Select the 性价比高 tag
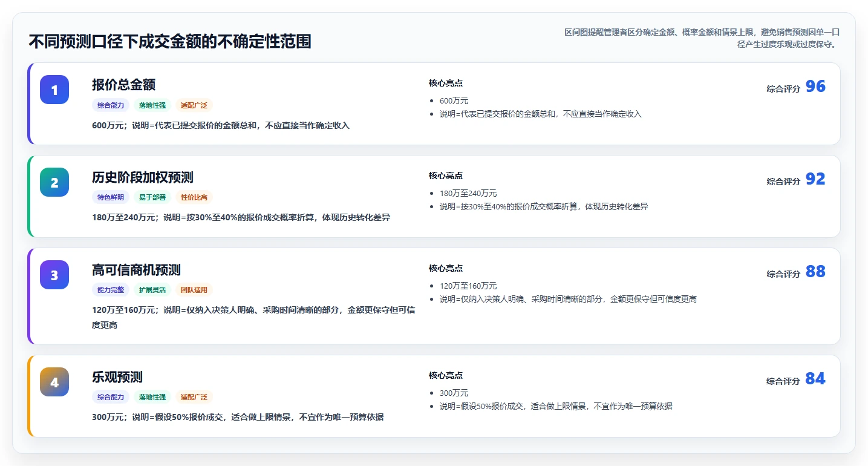The image size is (868, 466). click(x=194, y=197)
